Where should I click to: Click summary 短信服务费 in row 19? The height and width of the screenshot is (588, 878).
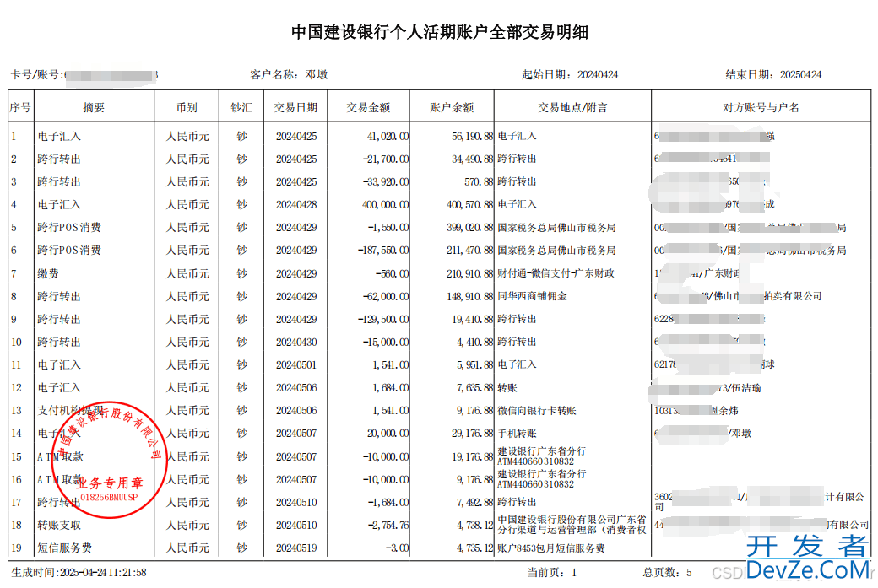coord(64,548)
